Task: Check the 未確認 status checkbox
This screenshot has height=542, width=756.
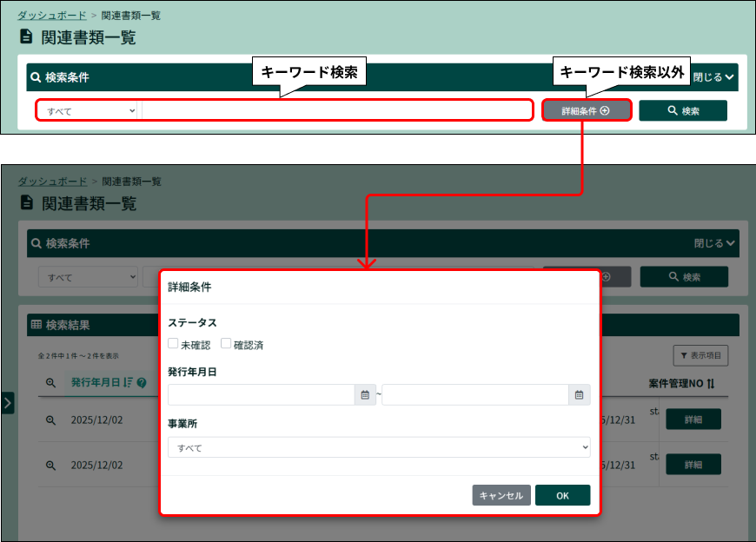Action: tap(173, 343)
